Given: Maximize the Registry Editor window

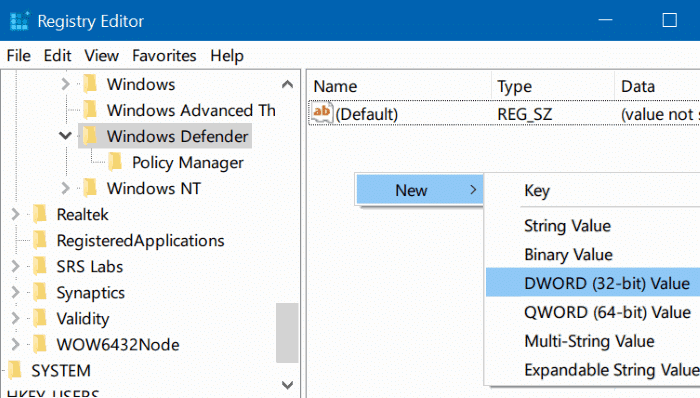Looking at the screenshot, I should 669,20.
